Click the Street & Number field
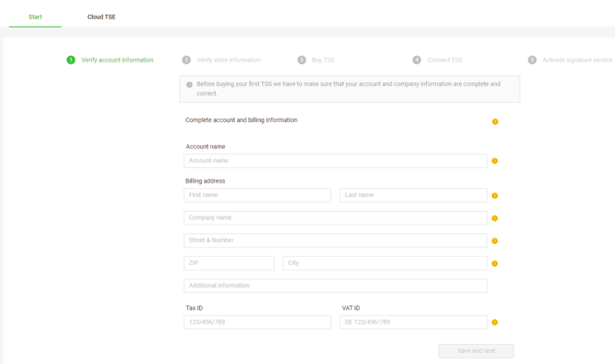This screenshot has height=364, width=615. (335, 240)
